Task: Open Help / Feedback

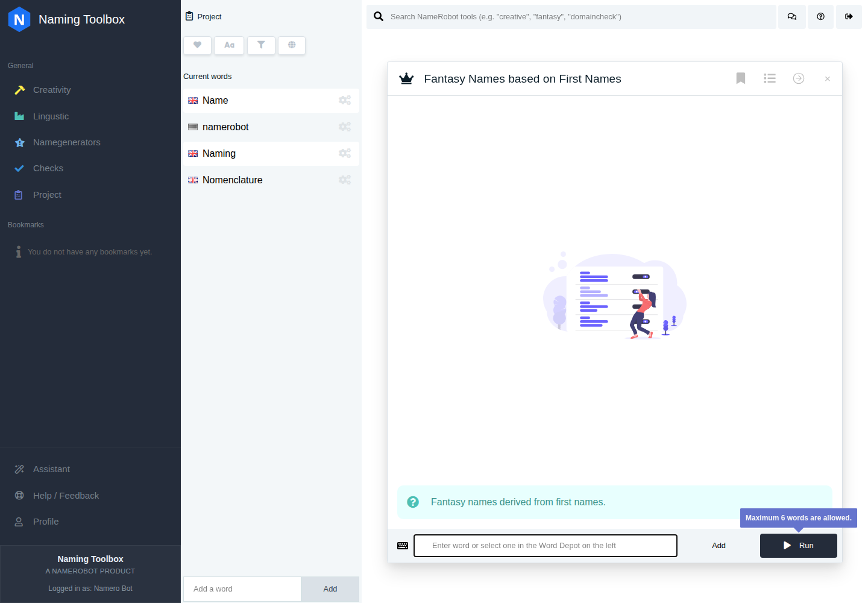Action: pos(66,496)
